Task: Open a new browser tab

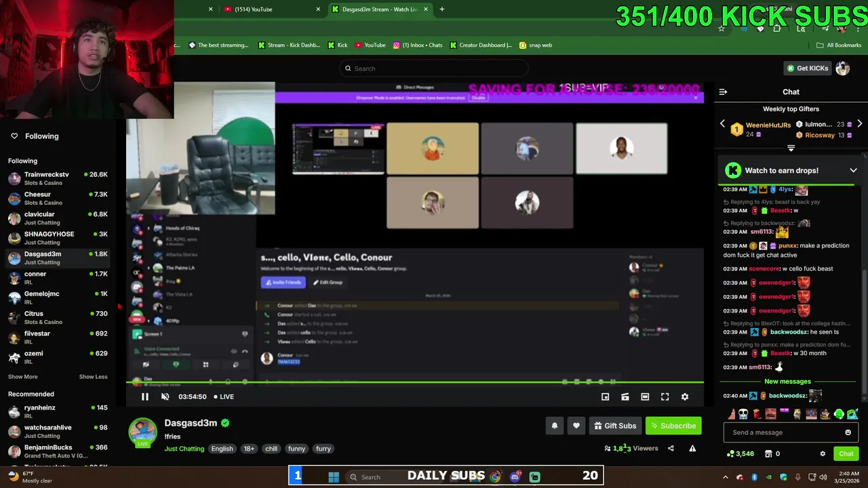Action: pyautogui.click(x=441, y=9)
